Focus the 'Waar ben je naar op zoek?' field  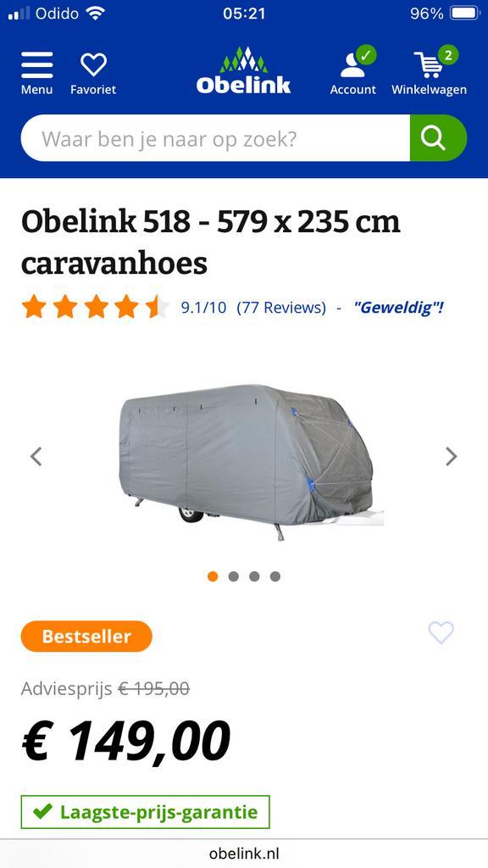[215, 138]
